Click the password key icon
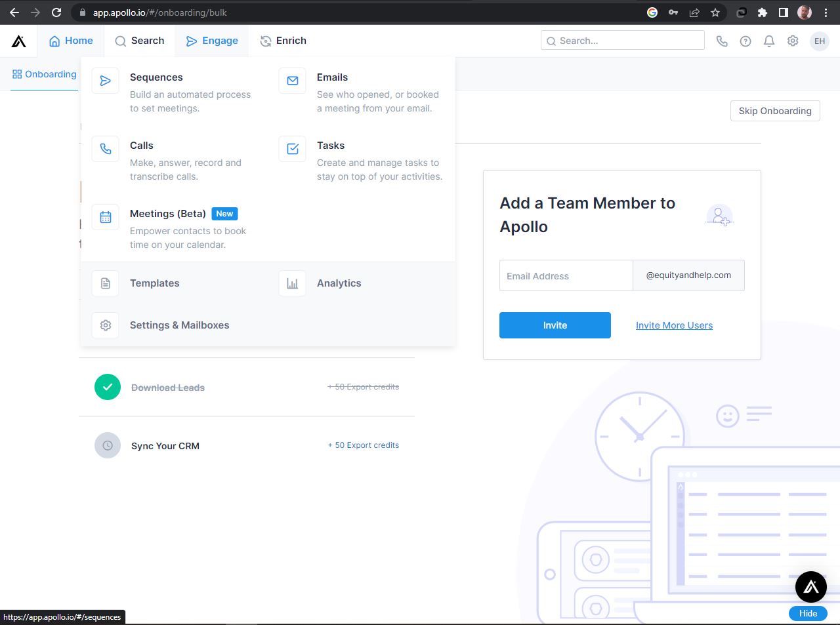Screen dimensions: 840x625 pyautogui.click(x=673, y=12)
